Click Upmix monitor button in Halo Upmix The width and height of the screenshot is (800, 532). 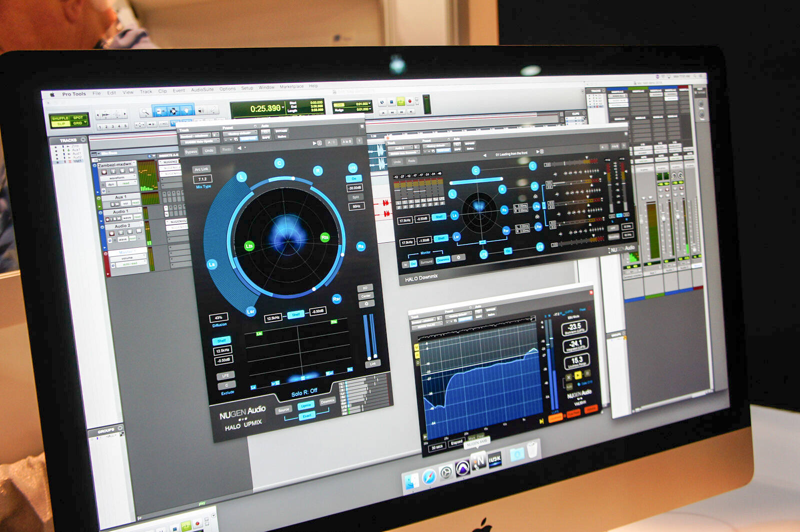click(305, 405)
